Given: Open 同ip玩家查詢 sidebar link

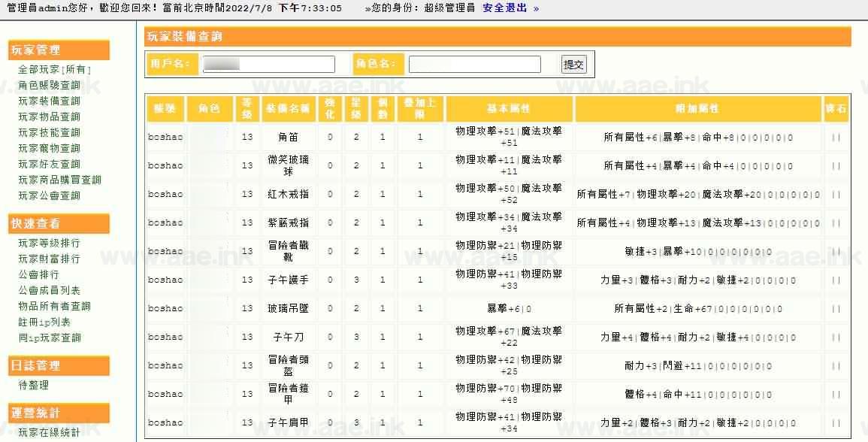Looking at the screenshot, I should click(x=50, y=338).
